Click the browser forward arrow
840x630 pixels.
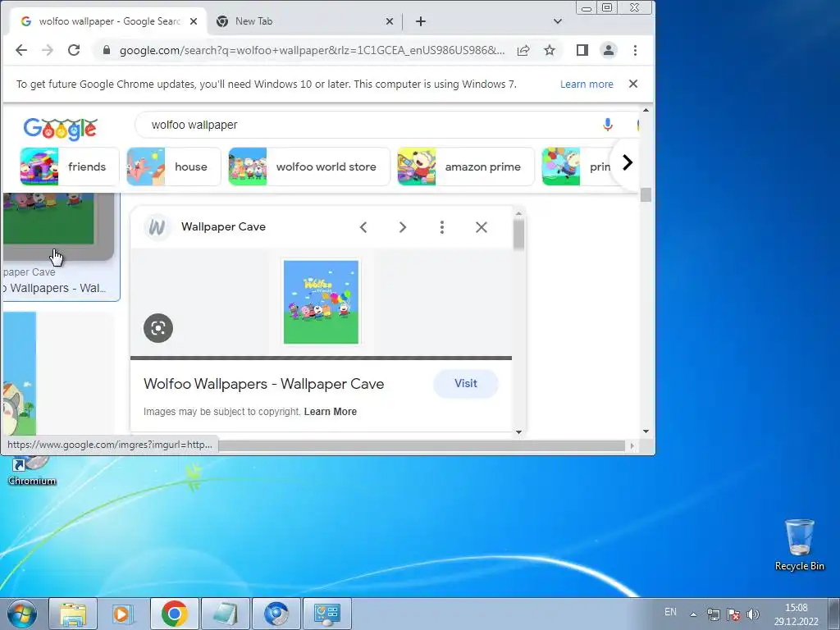pyautogui.click(x=48, y=50)
